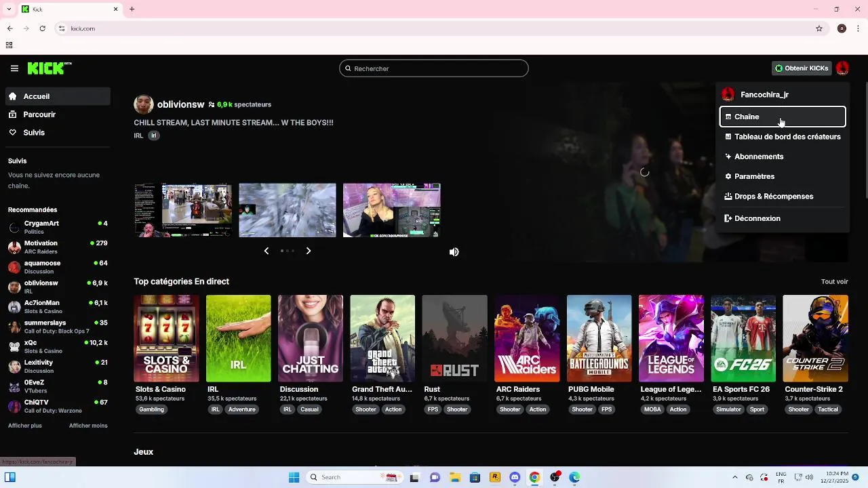
Task: Open Abonnements in user menu
Action: tap(783, 157)
